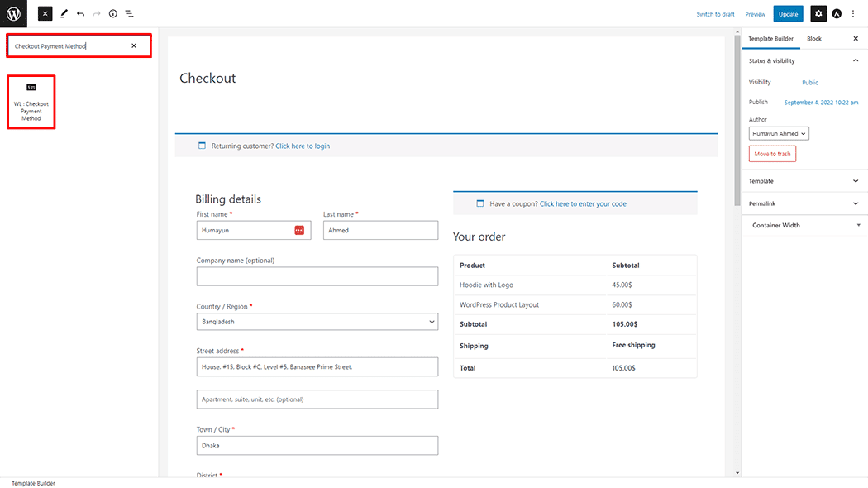
Task: Open the List View icon
Action: click(x=130, y=14)
